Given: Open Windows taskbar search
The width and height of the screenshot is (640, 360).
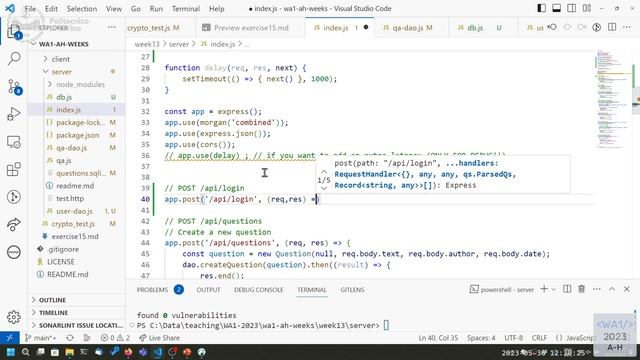Looking at the screenshot, I should (25, 352).
